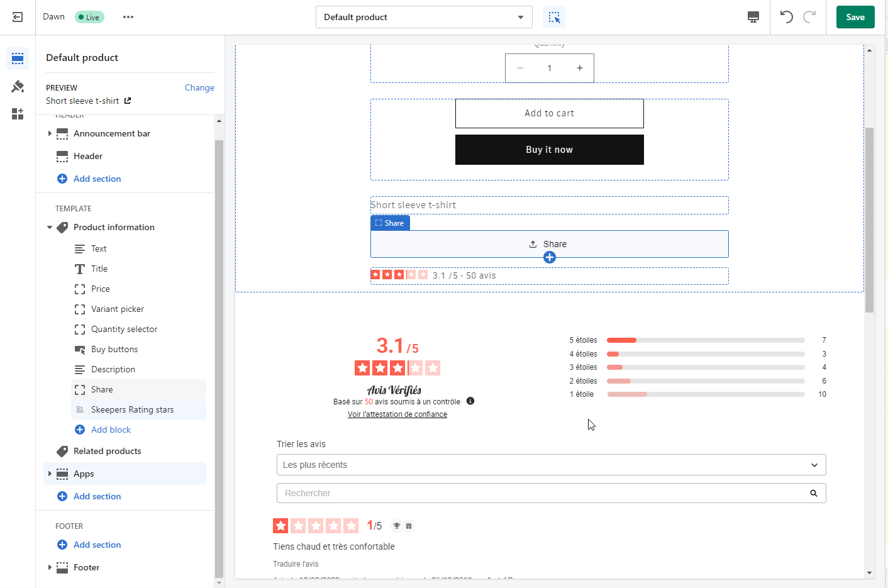888x588 pixels.
Task: Open Theme settings paintbrush icon
Action: (x=18, y=86)
